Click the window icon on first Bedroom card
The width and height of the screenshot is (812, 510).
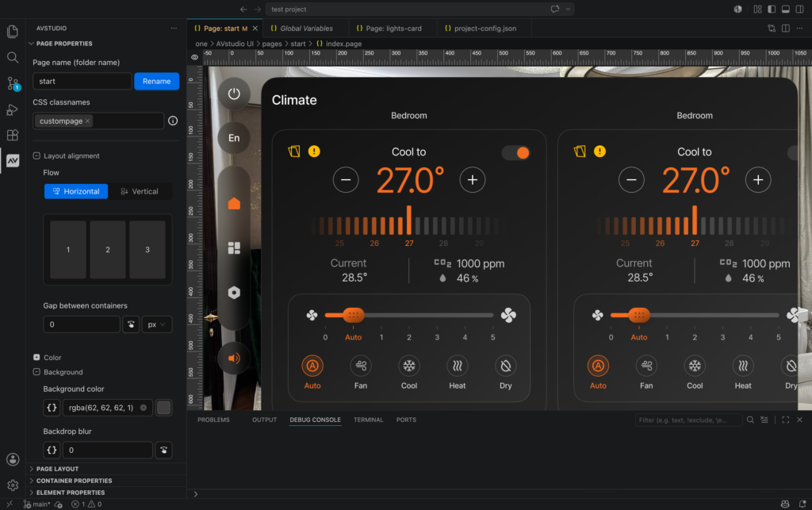[x=294, y=151]
